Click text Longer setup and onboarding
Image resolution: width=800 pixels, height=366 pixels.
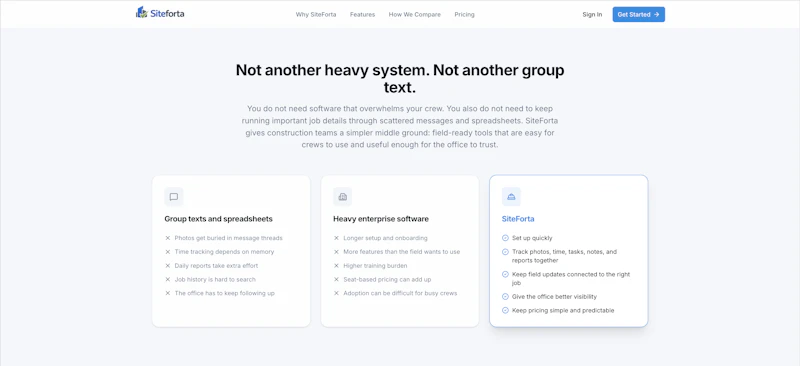386,238
